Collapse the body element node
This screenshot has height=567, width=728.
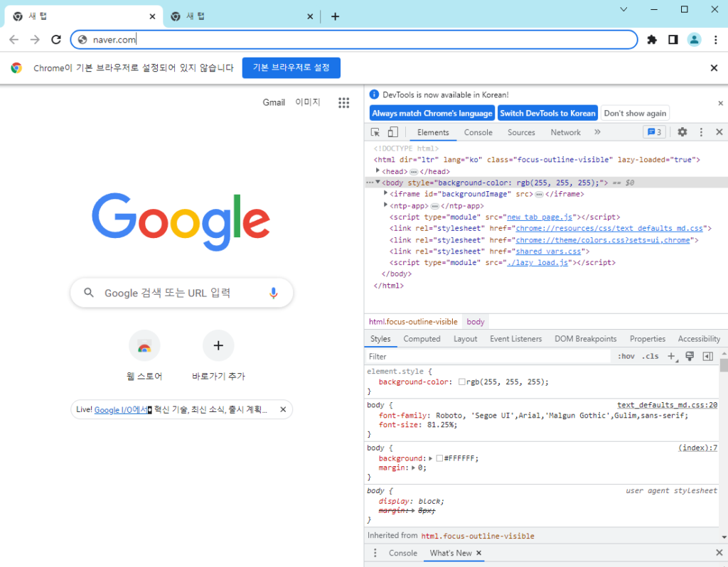coord(378,183)
